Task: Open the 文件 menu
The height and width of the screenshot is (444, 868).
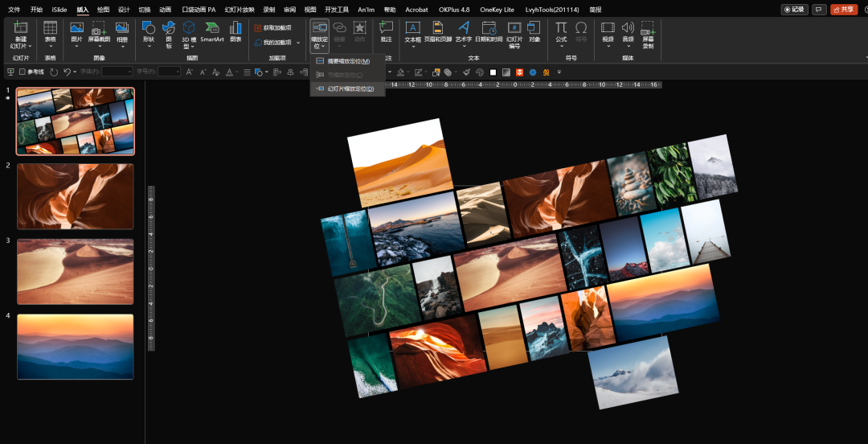Action: (14, 10)
